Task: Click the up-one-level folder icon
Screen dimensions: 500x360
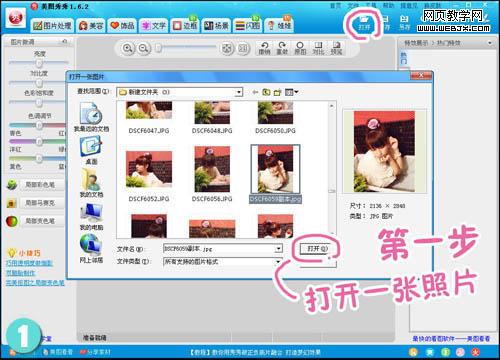Action: tap(266, 92)
